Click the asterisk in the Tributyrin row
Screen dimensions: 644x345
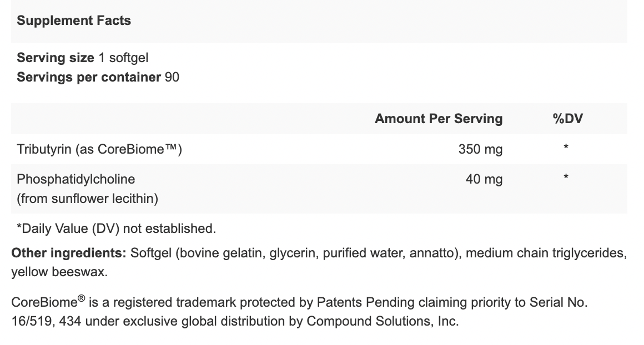coord(566,148)
